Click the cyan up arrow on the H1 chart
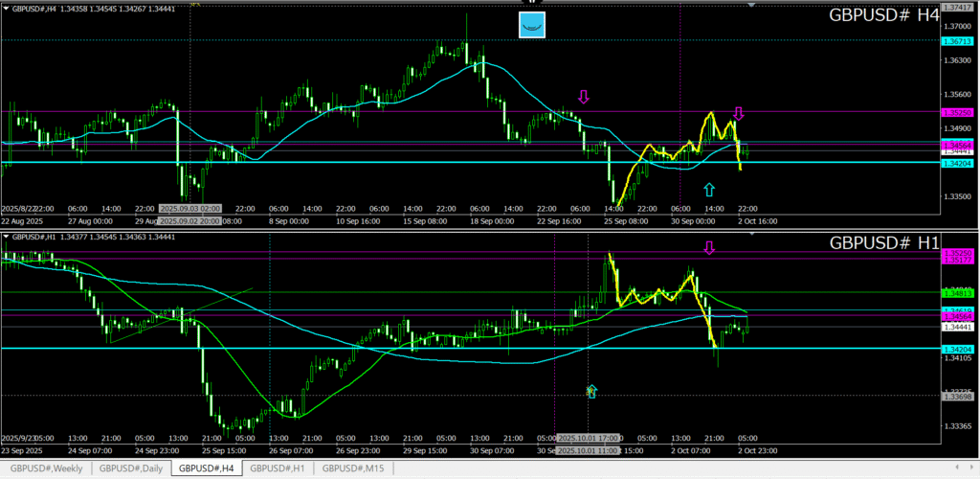The height and width of the screenshot is (479, 980). pos(591,391)
